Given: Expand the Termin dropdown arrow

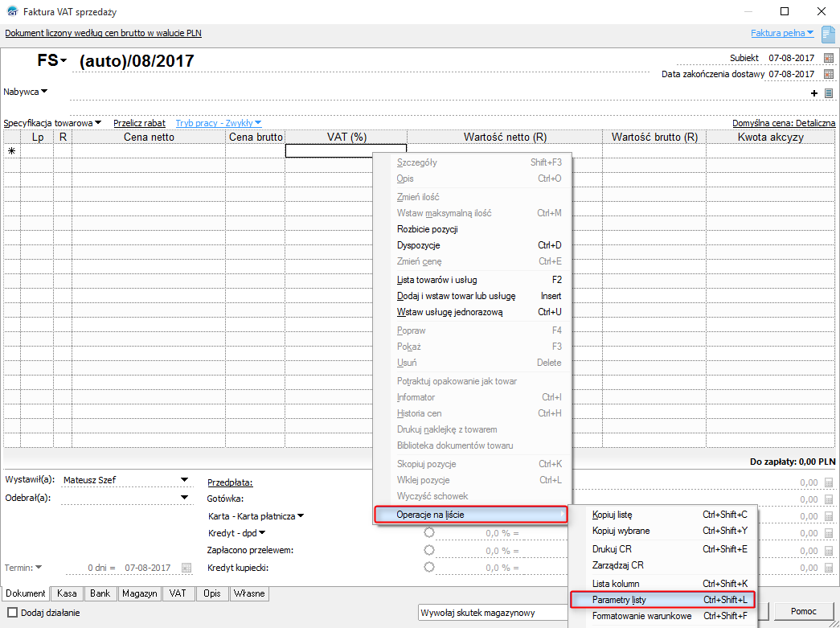Looking at the screenshot, I should (x=39, y=567).
